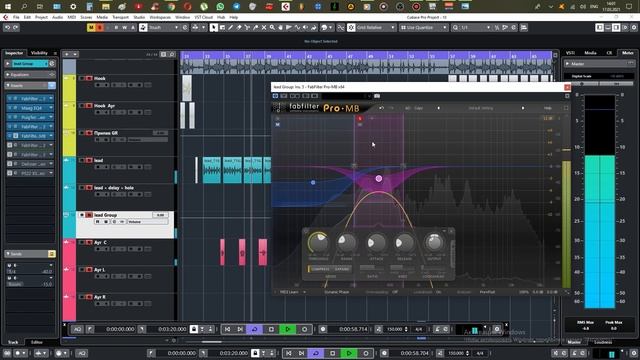The image size is (640, 360).
Task: Click the Record button in floating transport
Action: 304,329
